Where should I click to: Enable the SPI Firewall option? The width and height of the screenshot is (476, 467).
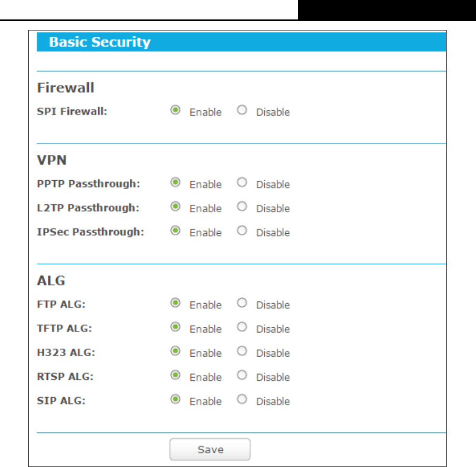pyautogui.click(x=175, y=110)
